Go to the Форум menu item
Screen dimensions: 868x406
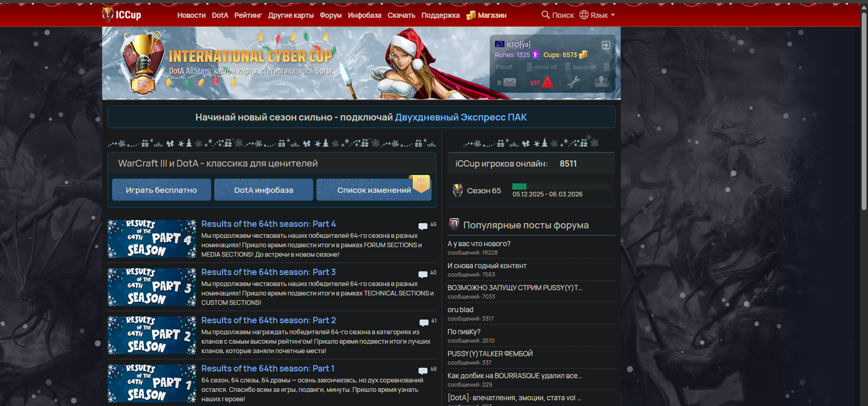[331, 15]
